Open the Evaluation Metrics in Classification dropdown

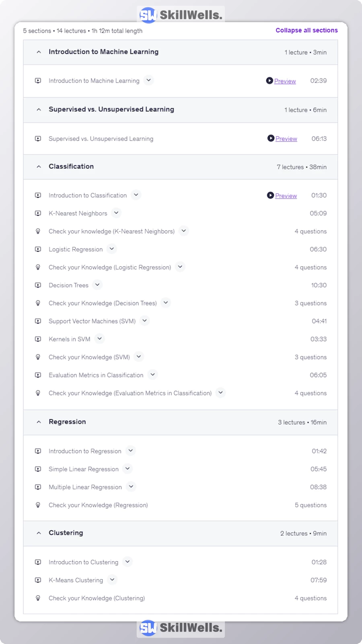[152, 375]
